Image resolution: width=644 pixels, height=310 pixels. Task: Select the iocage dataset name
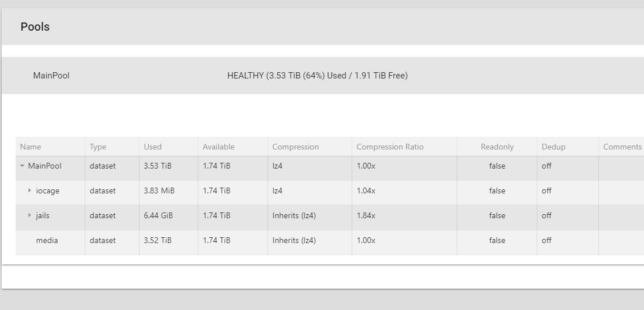[x=48, y=191]
